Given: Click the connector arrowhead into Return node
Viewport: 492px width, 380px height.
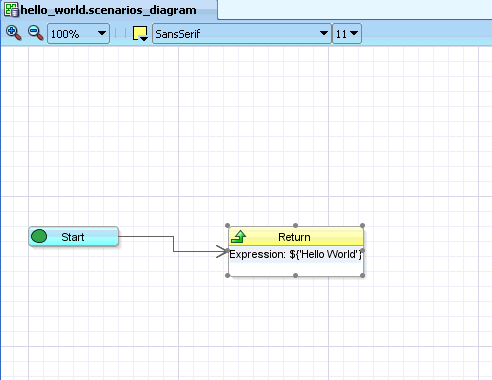Looking at the screenshot, I should click(x=222, y=251).
